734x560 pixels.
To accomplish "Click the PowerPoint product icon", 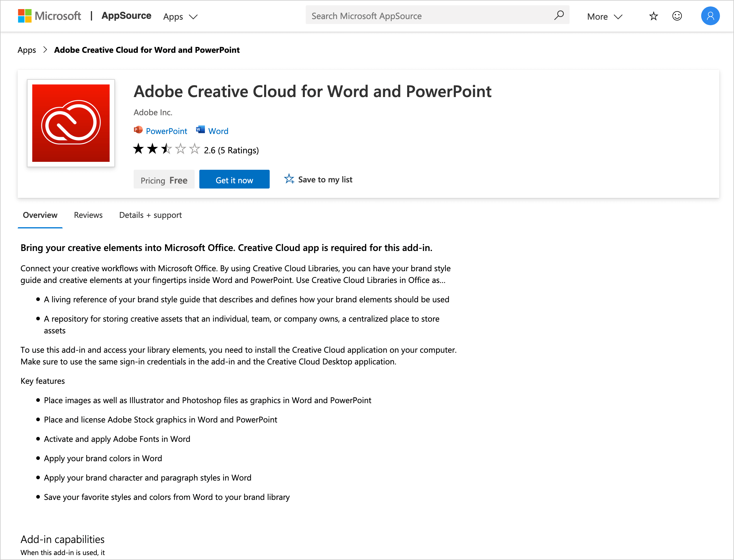I will pos(138,130).
